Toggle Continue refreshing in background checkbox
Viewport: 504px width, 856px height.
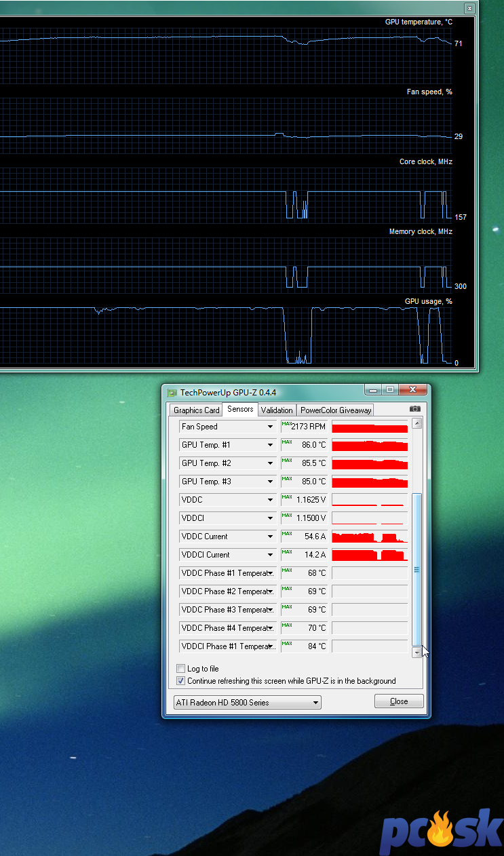pos(180,681)
